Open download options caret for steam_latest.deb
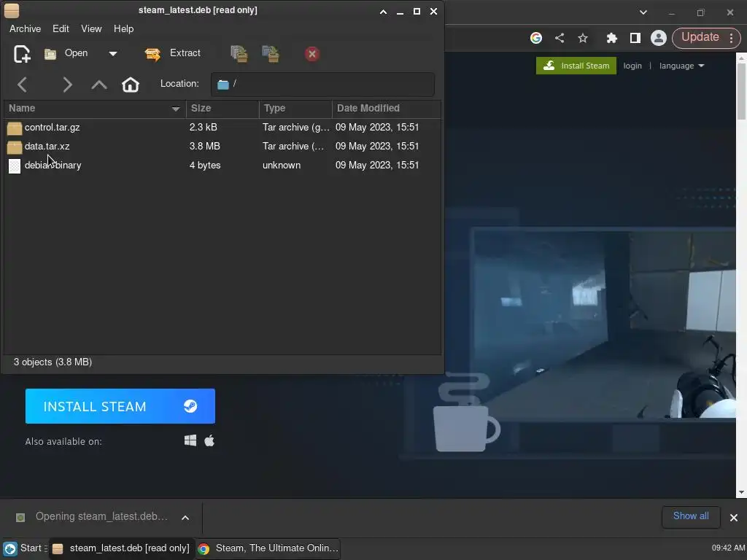 pos(185,518)
